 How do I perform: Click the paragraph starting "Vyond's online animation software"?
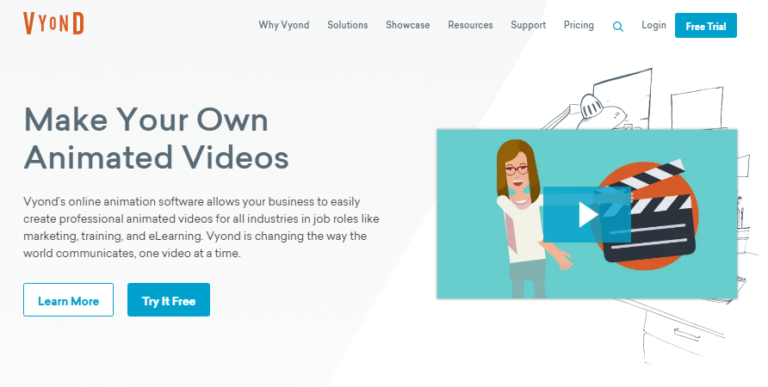[x=201, y=227]
